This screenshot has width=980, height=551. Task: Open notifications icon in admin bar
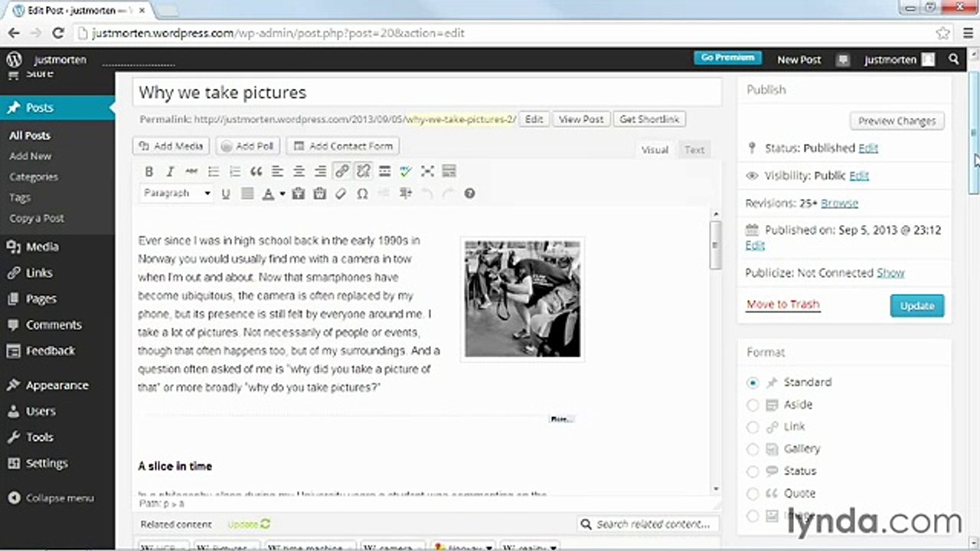point(843,60)
